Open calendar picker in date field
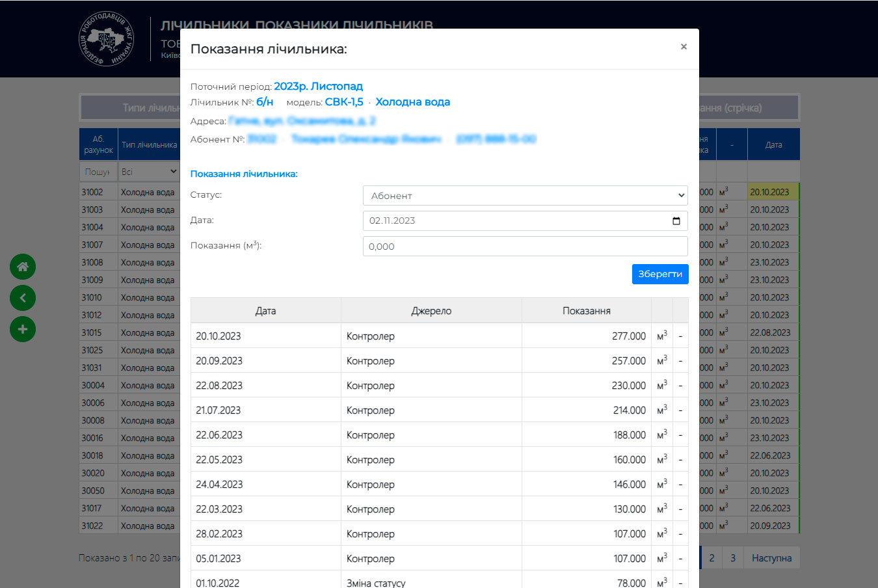Image resolution: width=878 pixels, height=588 pixels. tap(676, 221)
